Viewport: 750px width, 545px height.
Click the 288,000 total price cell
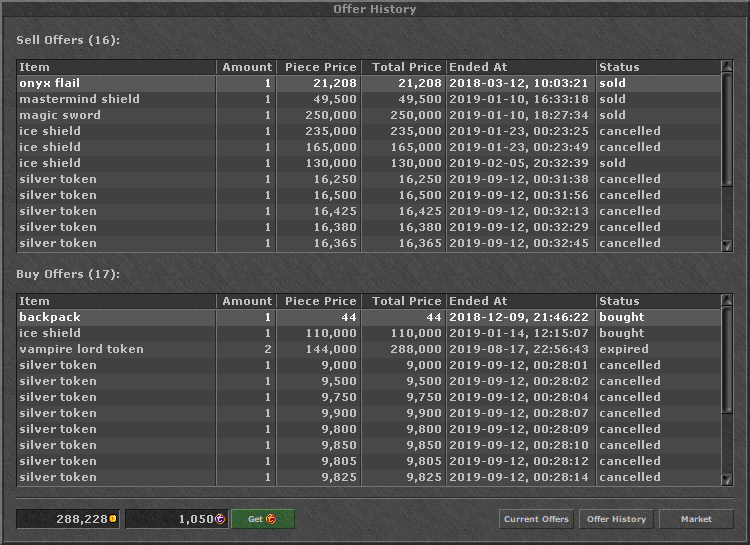pos(416,349)
